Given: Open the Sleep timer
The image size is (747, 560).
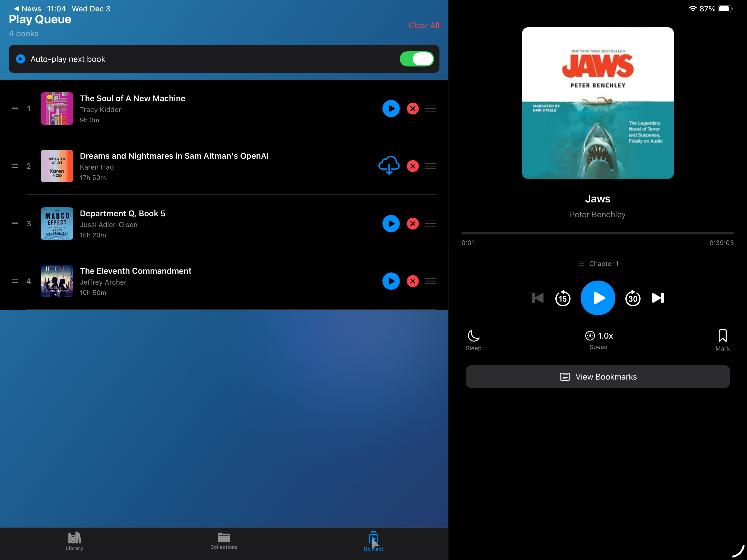Looking at the screenshot, I should (473, 340).
